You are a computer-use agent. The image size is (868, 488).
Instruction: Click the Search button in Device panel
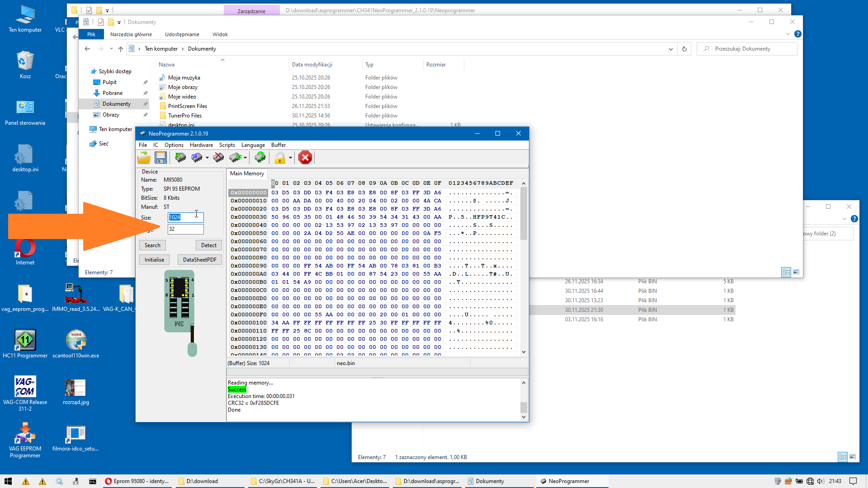pyautogui.click(x=152, y=245)
